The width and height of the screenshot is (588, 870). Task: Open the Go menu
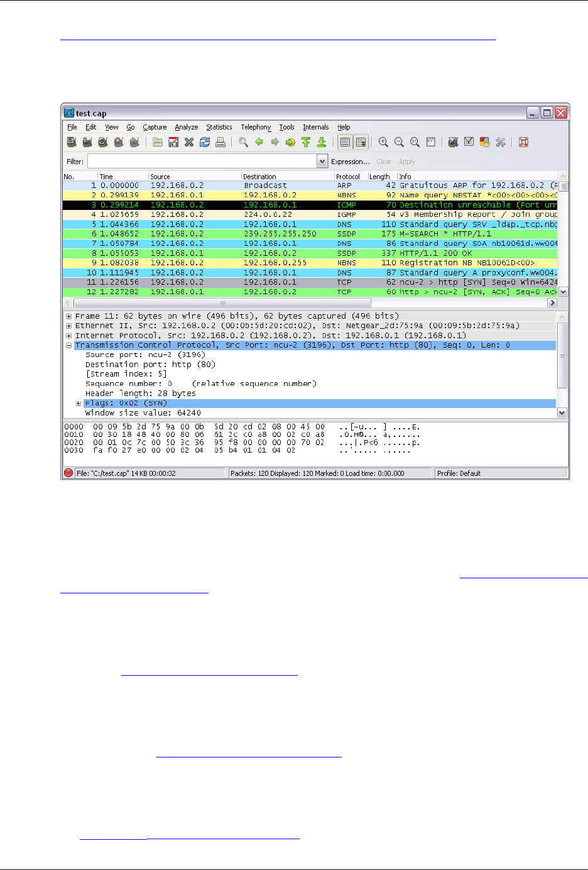131,127
